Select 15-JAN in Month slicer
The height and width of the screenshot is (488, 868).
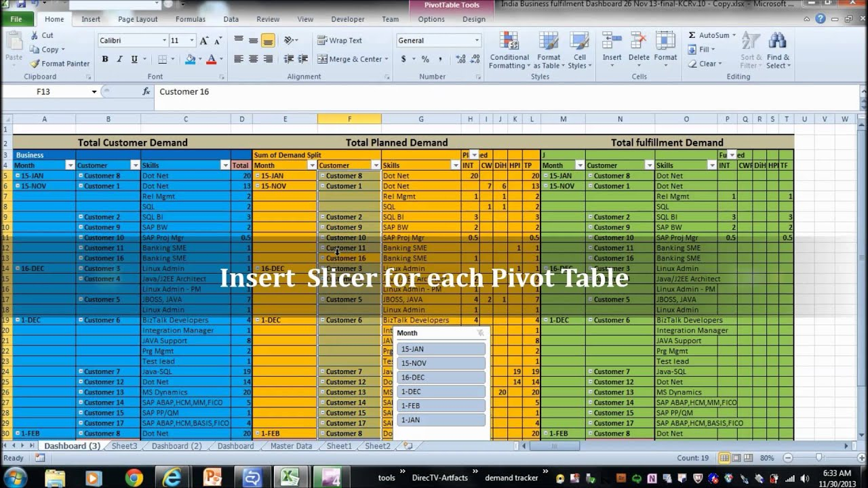tap(441, 349)
